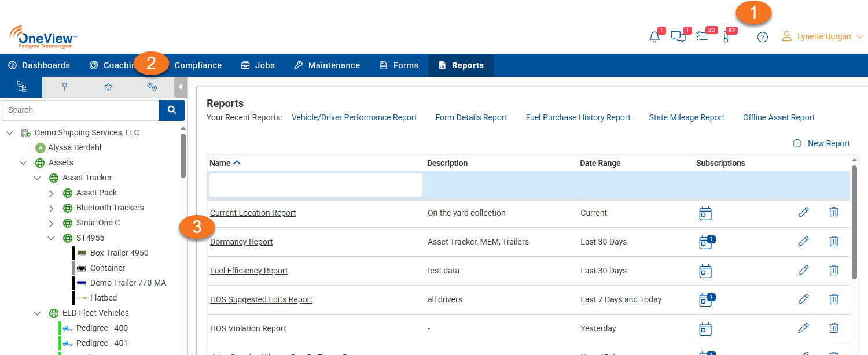Open subscriptions calendar for HOS Suggested Edits Report
The height and width of the screenshot is (355, 868).
click(x=707, y=299)
